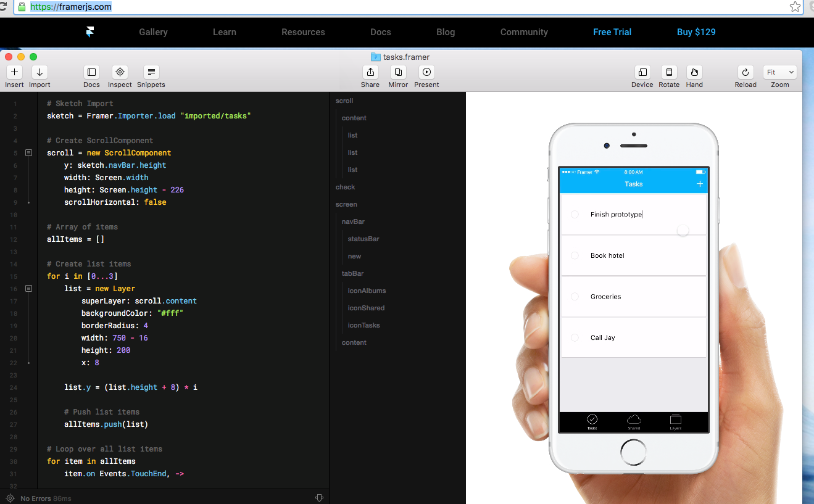Start presentation with Present icon
Viewport: 814px width, 504px height.
pyautogui.click(x=426, y=72)
